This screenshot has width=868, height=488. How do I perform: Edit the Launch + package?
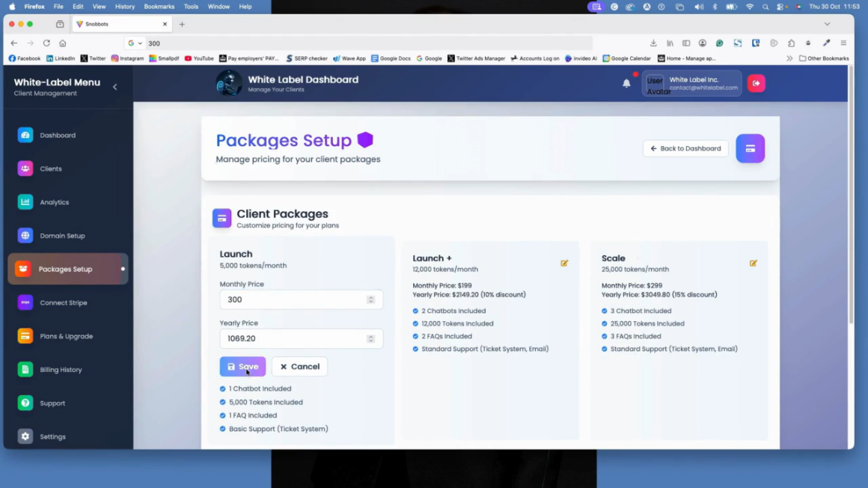pos(564,263)
